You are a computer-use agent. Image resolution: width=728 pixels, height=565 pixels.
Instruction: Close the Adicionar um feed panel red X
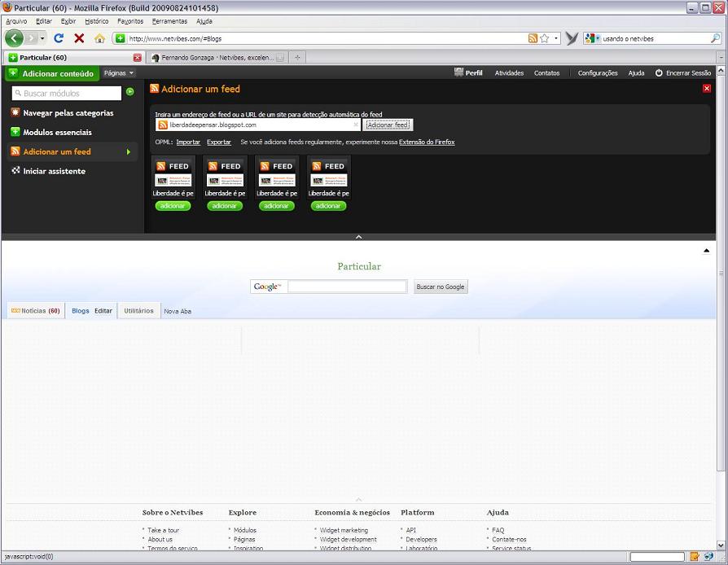pyautogui.click(x=707, y=88)
